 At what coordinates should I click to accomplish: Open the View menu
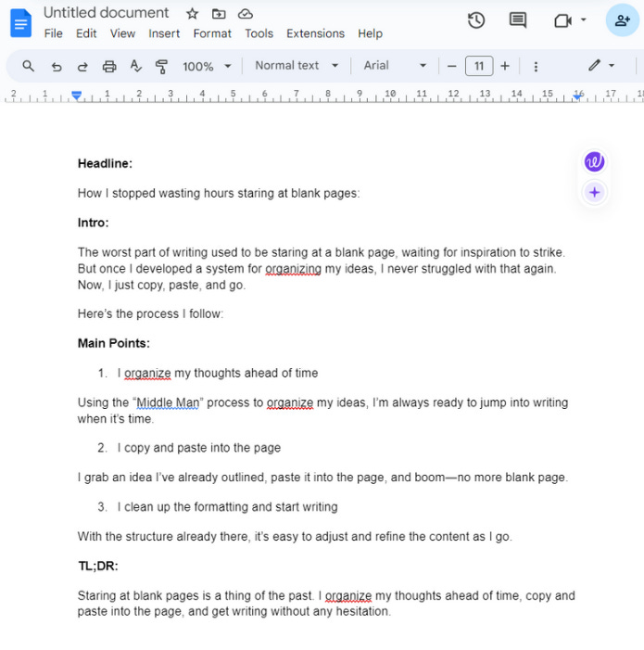pyautogui.click(x=122, y=33)
